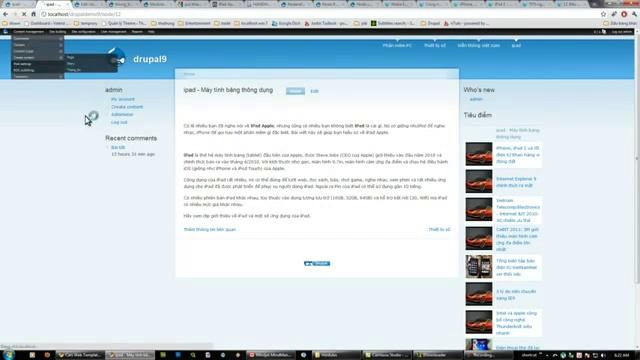
Task: Open the Drupal bookmarks folder
Action: point(430,23)
